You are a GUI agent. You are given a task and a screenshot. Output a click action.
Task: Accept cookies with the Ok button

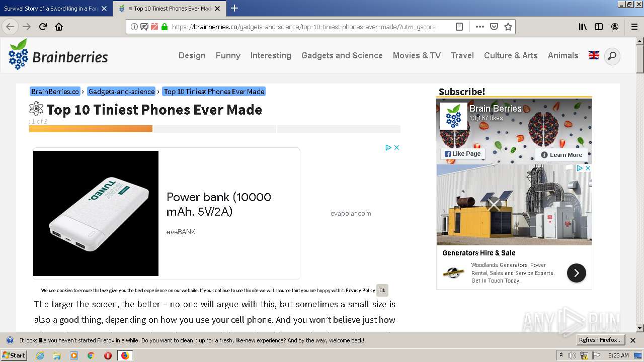click(x=382, y=290)
